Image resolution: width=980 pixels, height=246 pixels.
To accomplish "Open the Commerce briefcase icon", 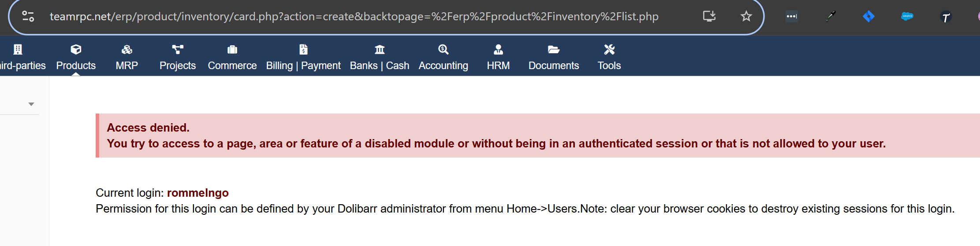I will (232, 49).
